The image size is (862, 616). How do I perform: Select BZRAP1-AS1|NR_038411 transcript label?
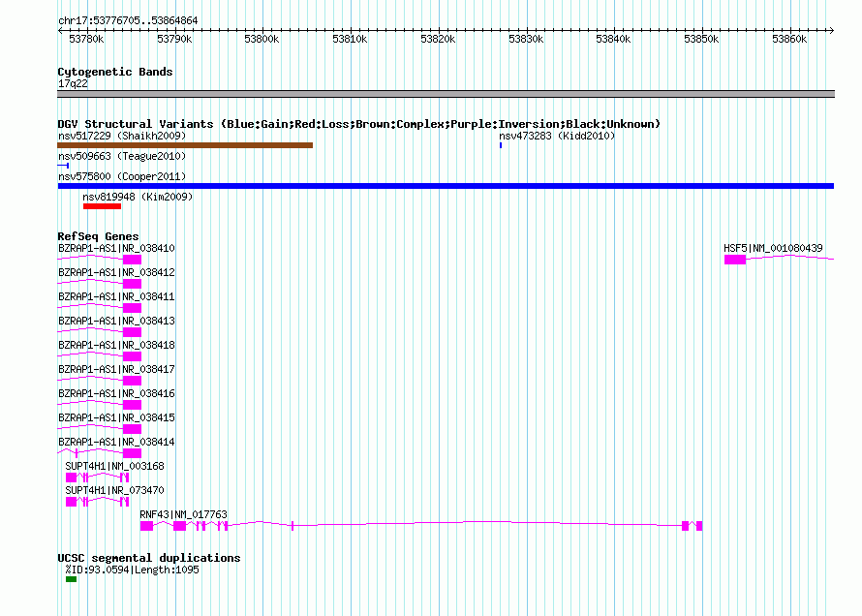coord(116,296)
